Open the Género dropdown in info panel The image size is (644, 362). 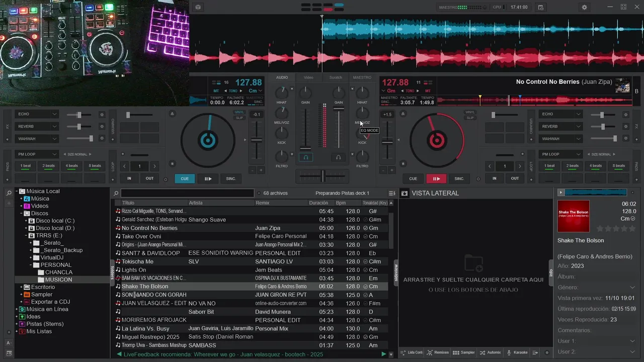[632, 287]
